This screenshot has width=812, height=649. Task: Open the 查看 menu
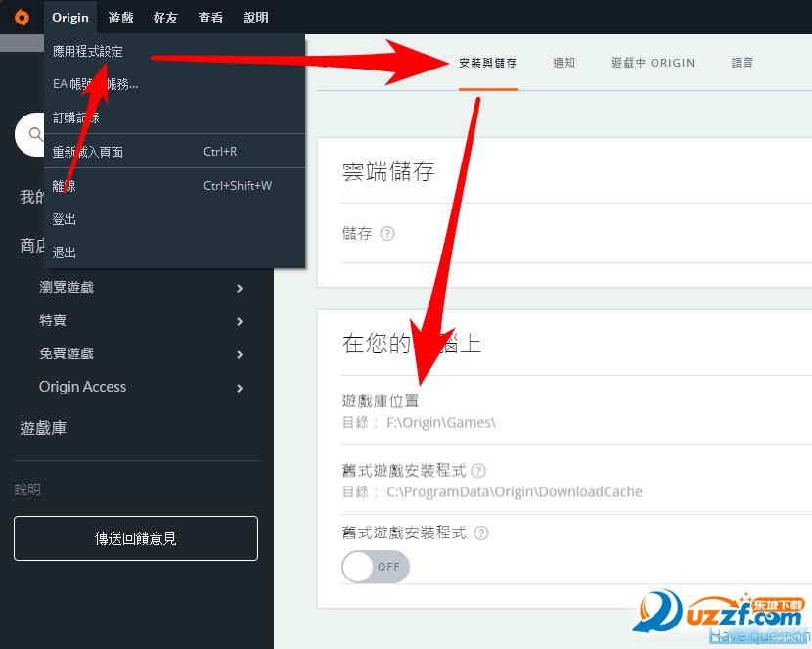(x=210, y=18)
